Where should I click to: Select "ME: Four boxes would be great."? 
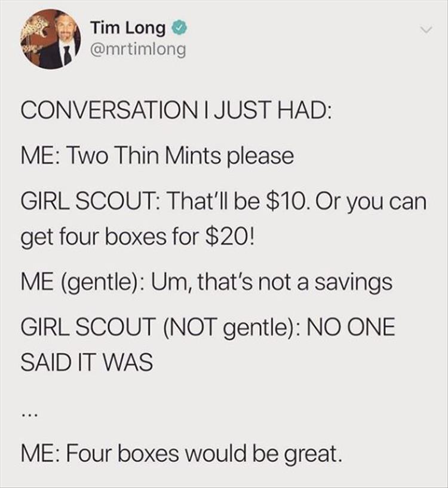click(181, 453)
